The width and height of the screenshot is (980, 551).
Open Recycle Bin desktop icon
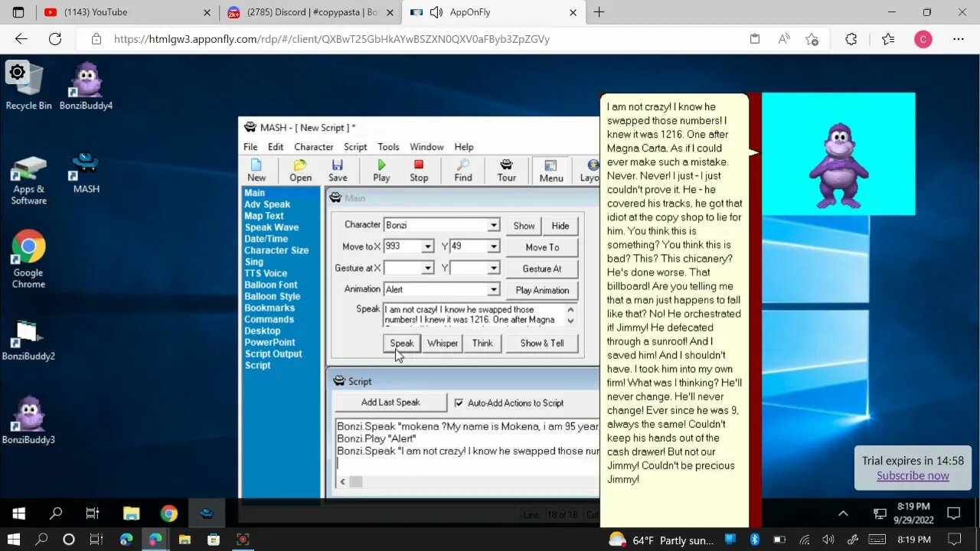click(28, 86)
